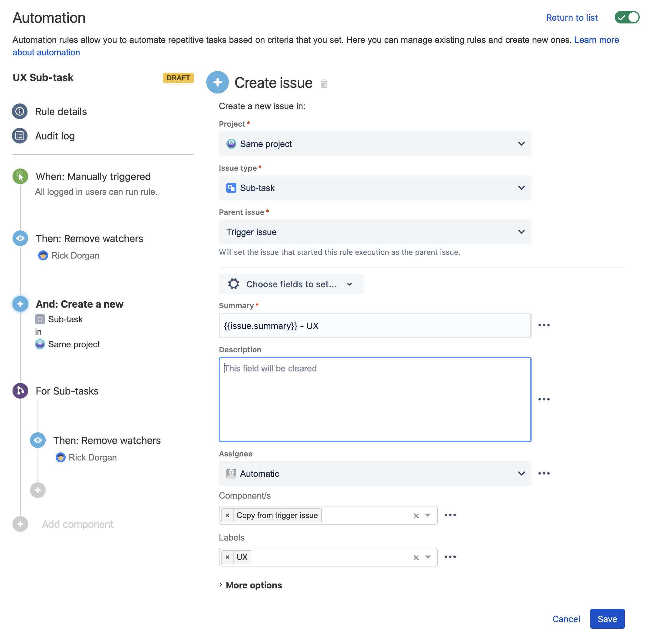Remove Copy from trigger issue component tag
The image size is (646, 644).
click(227, 515)
